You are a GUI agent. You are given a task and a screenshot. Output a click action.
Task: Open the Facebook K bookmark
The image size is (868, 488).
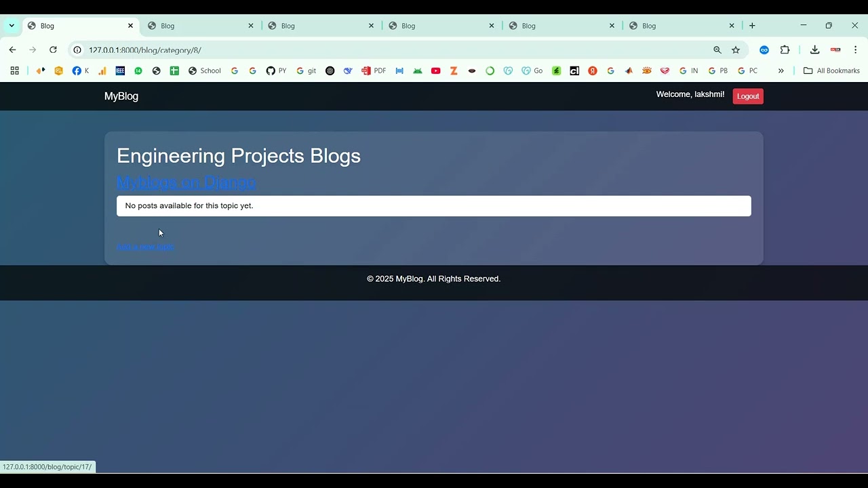pyautogui.click(x=81, y=70)
